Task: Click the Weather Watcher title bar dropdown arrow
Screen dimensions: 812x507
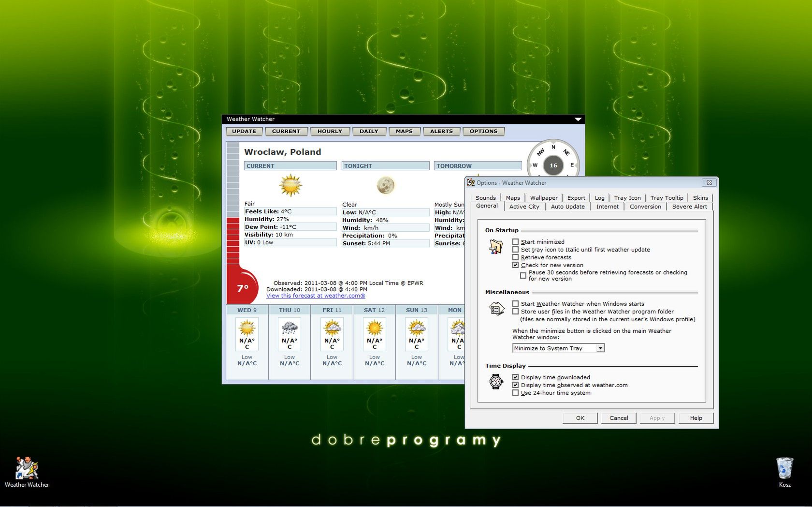Action: 578,119
